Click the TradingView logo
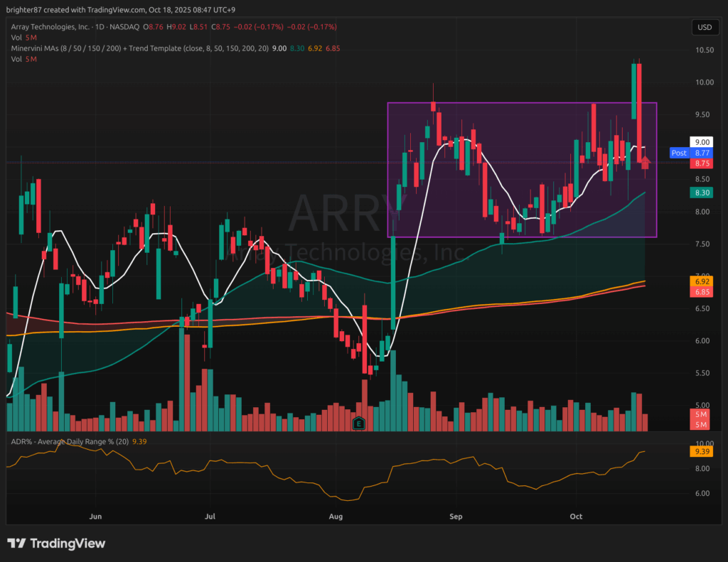Image resolution: width=728 pixels, height=562 pixels. click(x=56, y=544)
